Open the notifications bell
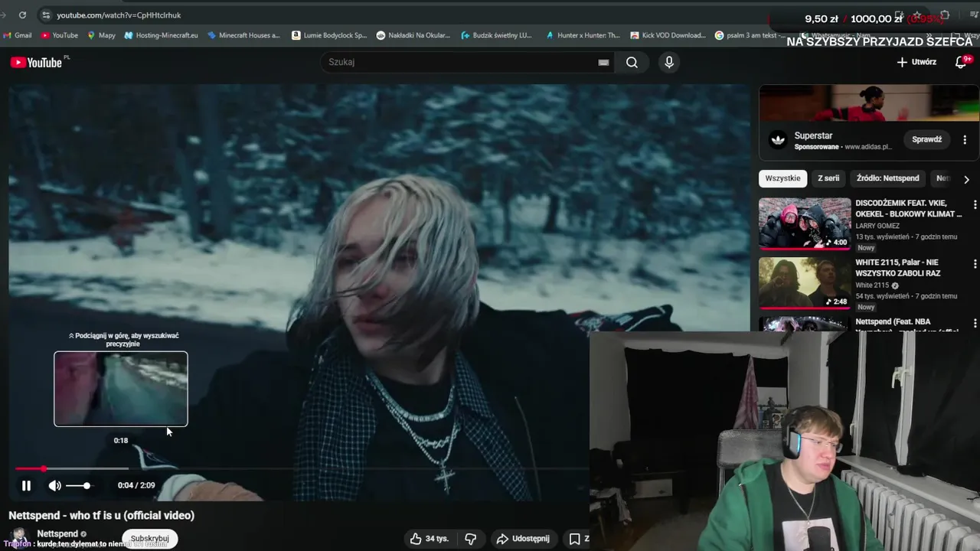This screenshot has width=980, height=551. (x=961, y=62)
